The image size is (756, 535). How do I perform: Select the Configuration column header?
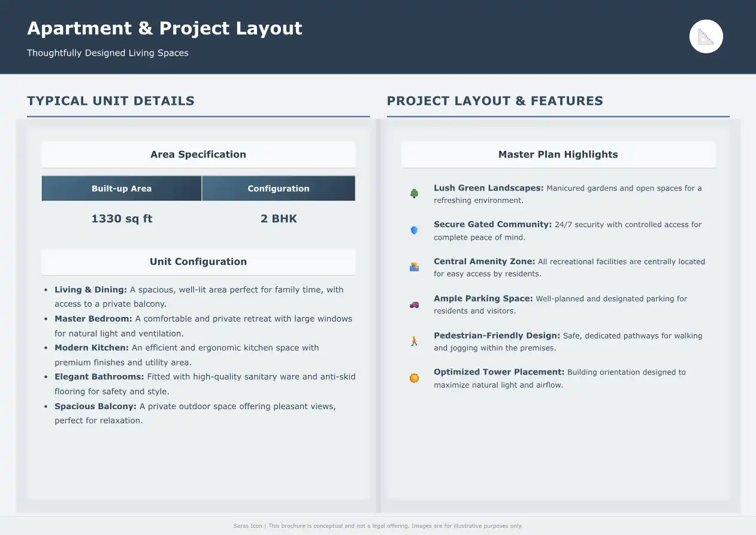279,188
